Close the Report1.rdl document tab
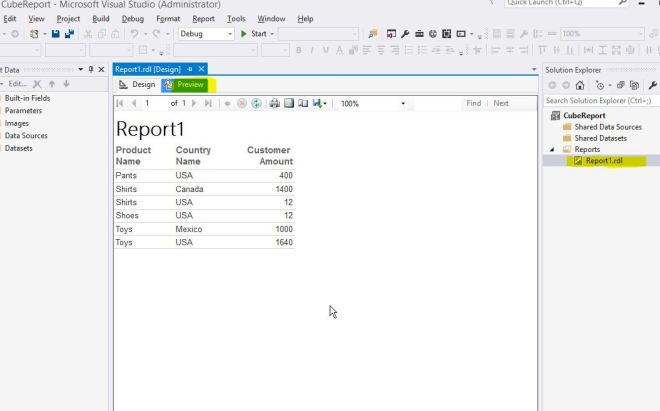The image size is (660, 411). (x=202, y=69)
